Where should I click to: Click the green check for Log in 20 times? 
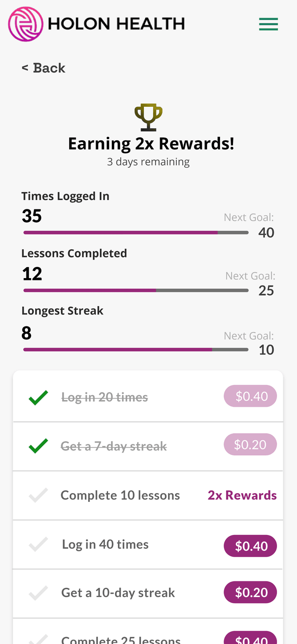39,397
